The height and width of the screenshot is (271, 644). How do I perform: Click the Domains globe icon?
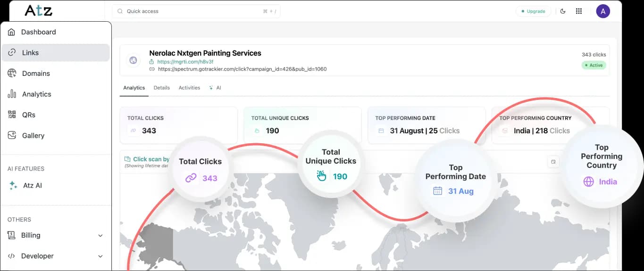[12, 73]
